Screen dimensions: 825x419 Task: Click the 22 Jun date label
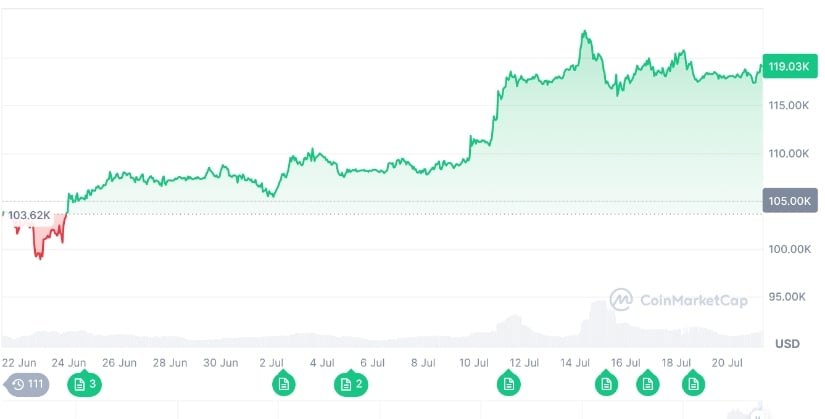pyautogui.click(x=21, y=362)
